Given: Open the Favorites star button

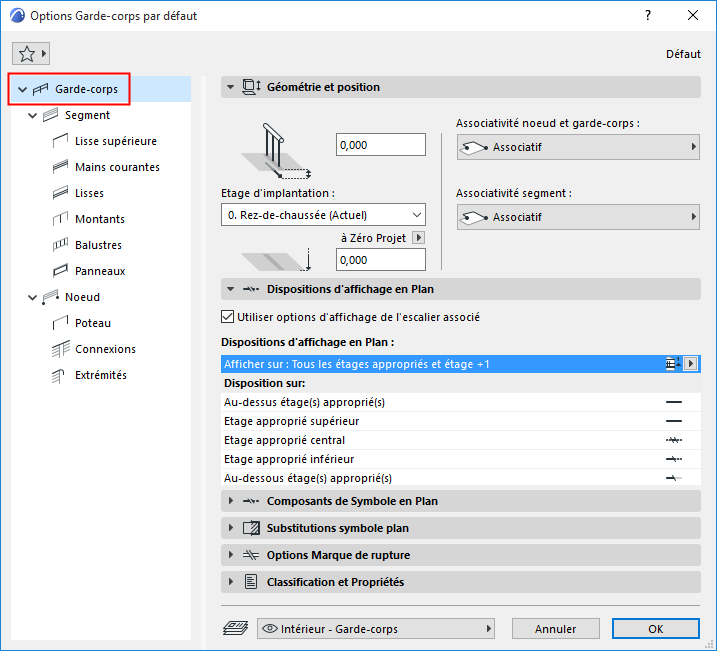Looking at the screenshot, I should point(31,54).
